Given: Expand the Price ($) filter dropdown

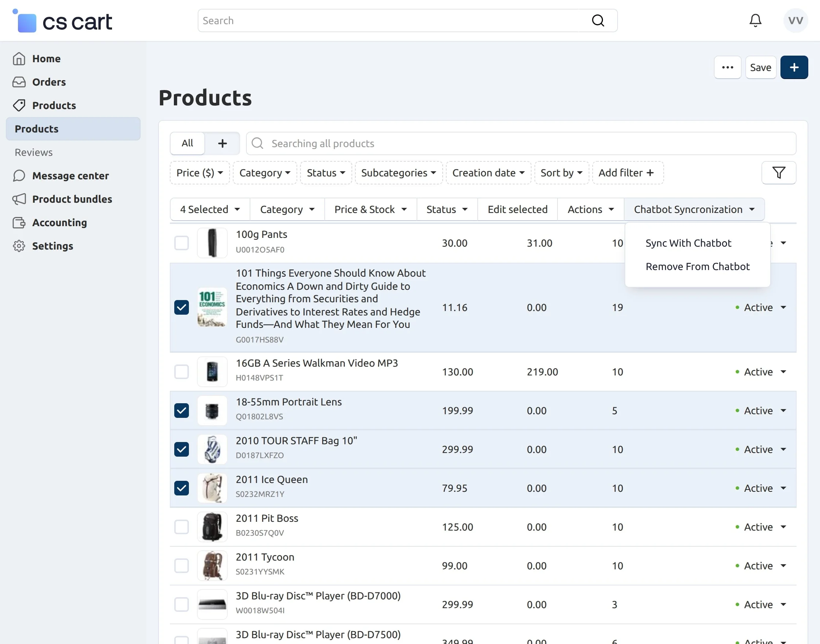Looking at the screenshot, I should point(200,173).
